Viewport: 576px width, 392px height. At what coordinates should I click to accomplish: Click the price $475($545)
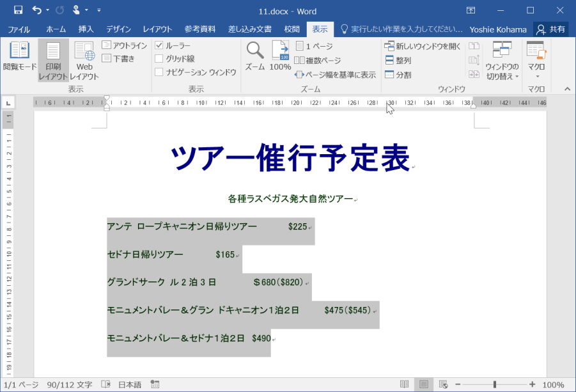(x=348, y=310)
